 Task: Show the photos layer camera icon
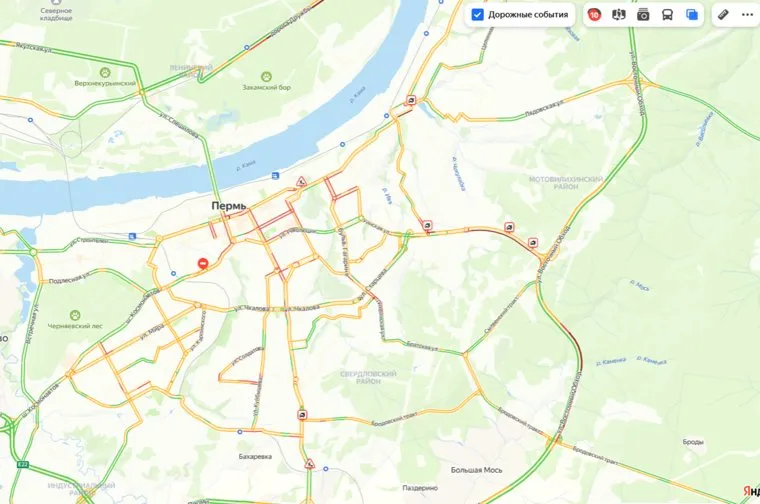[x=643, y=15]
